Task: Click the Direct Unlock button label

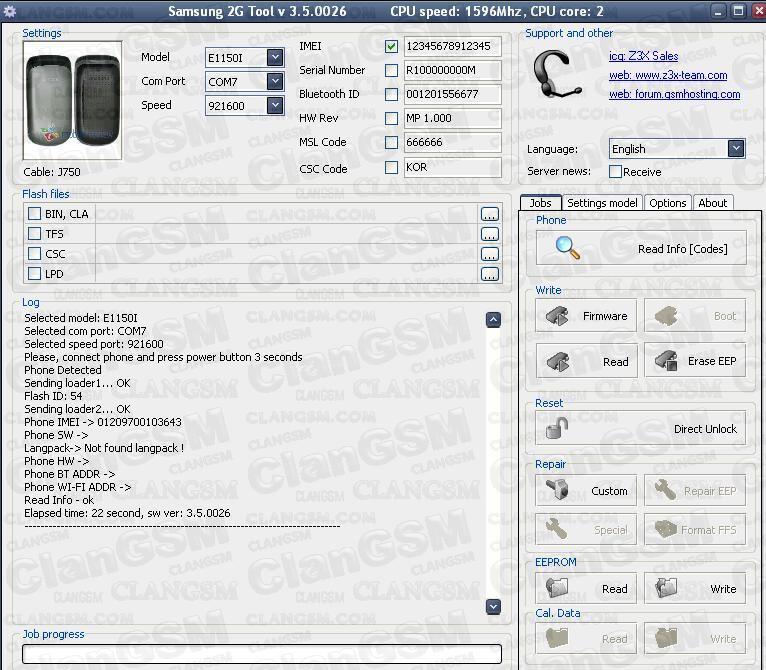Action: tap(705, 429)
